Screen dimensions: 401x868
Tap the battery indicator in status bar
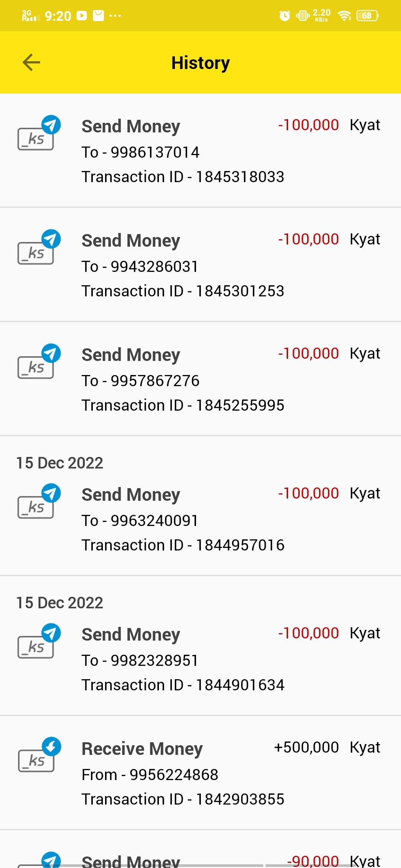point(367,16)
